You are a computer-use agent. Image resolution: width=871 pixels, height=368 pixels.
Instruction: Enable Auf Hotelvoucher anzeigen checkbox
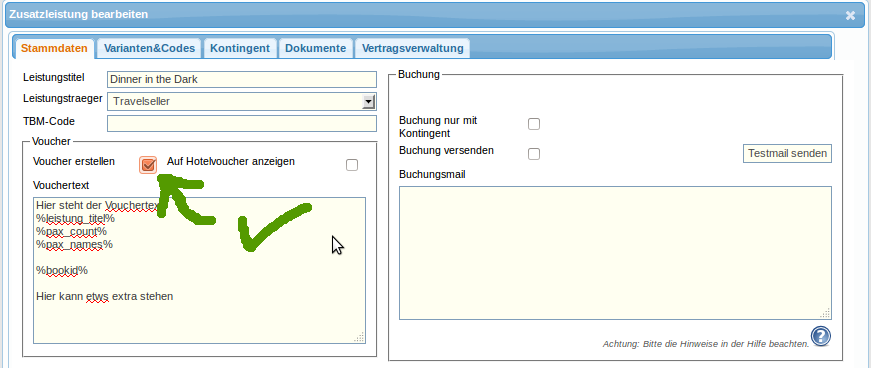click(352, 165)
